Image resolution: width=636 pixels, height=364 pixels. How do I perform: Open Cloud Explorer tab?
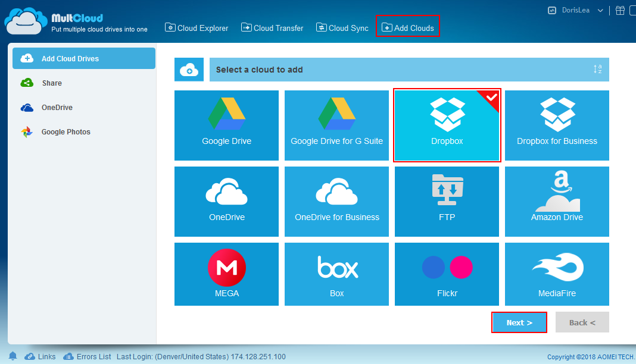pos(197,28)
